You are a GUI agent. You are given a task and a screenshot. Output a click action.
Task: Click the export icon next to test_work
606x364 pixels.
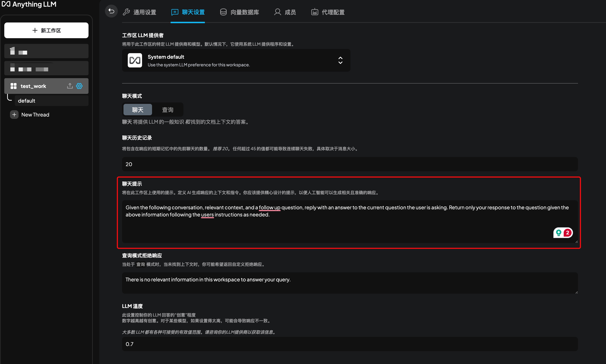(70, 86)
